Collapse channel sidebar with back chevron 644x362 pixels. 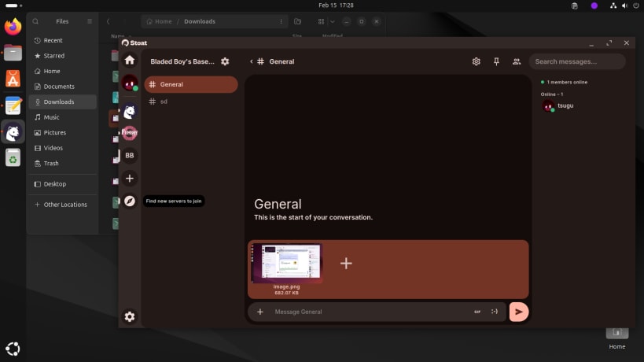pos(252,61)
